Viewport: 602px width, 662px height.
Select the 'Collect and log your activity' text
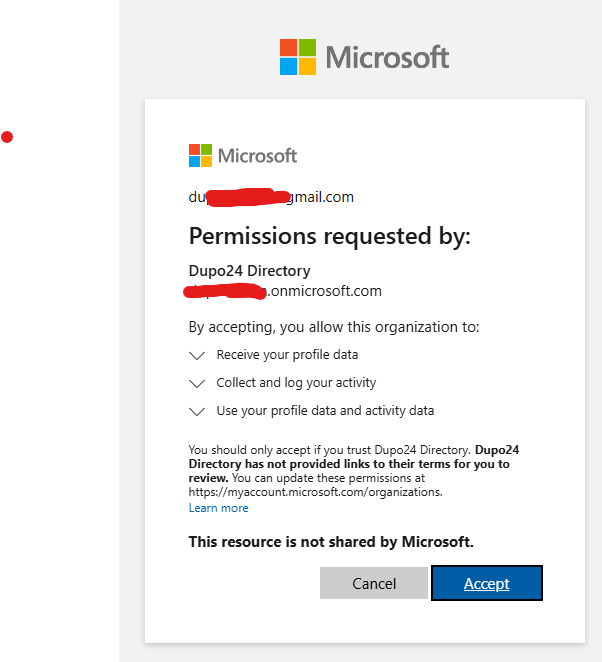click(296, 383)
